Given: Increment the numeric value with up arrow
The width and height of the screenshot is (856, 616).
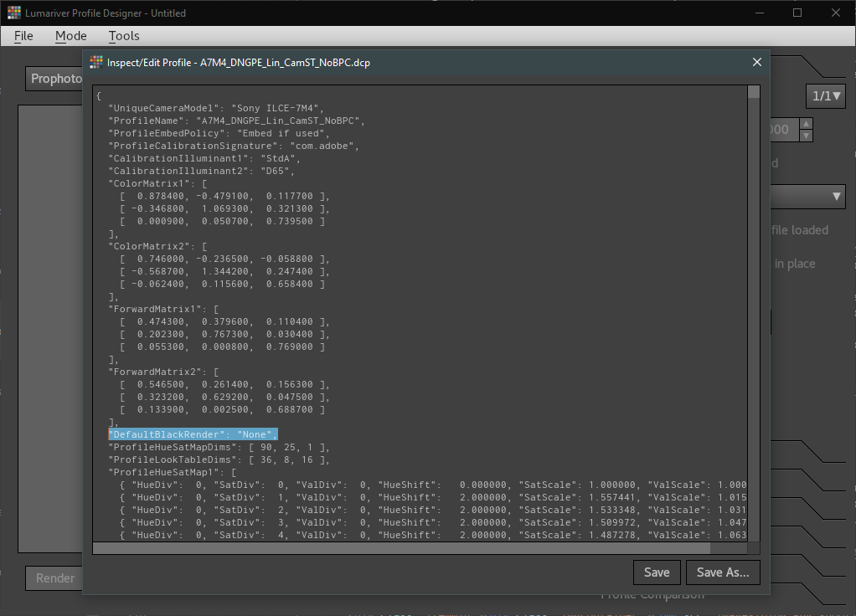Looking at the screenshot, I should click(x=806, y=124).
